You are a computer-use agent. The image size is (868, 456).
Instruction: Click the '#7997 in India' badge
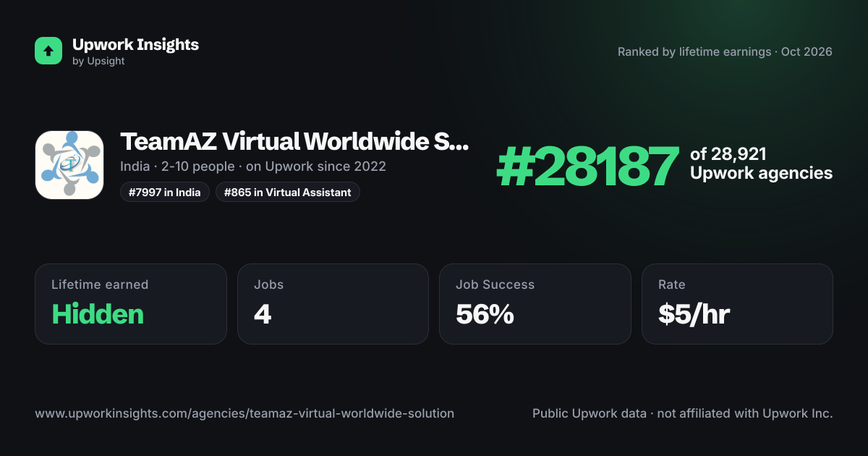(x=165, y=192)
